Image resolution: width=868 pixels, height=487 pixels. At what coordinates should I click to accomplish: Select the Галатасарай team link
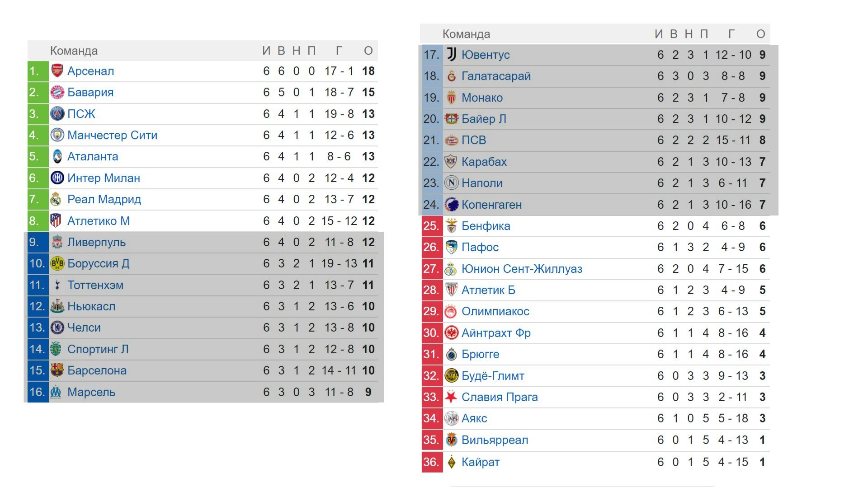click(496, 76)
